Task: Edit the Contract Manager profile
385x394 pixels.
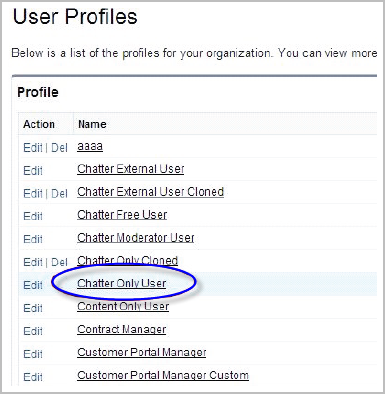Action: click(33, 332)
